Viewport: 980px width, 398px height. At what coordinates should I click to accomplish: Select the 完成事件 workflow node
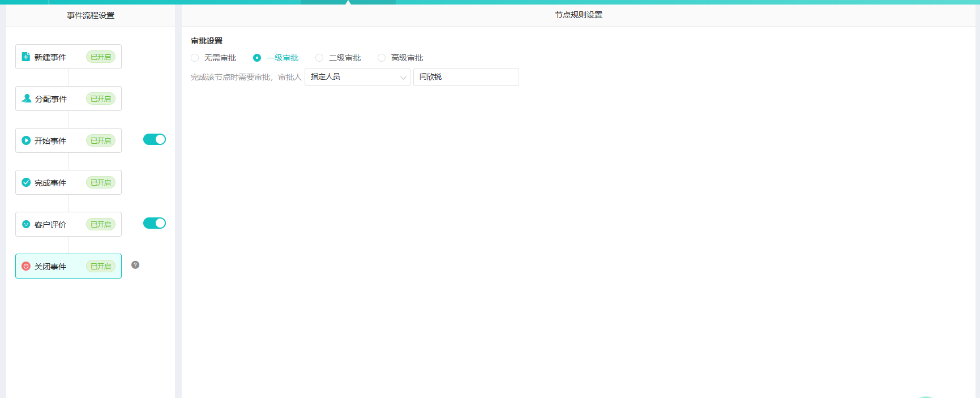click(x=69, y=182)
